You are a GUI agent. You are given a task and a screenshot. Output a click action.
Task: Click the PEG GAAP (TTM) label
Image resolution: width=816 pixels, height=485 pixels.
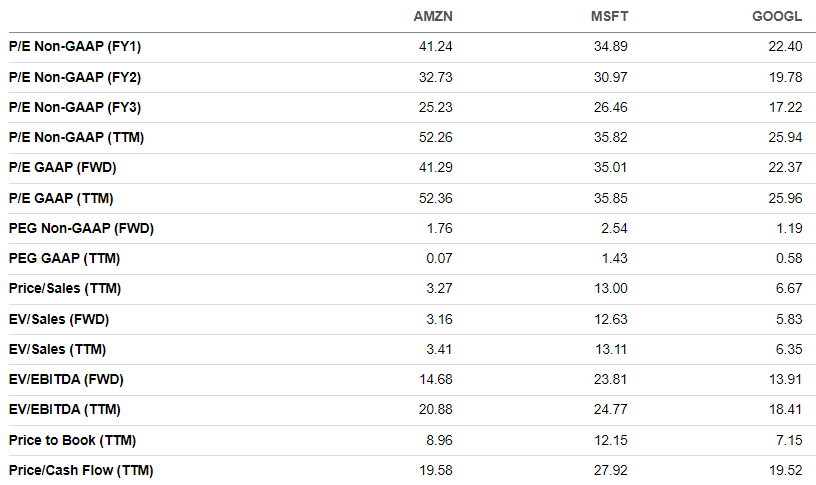point(64,259)
